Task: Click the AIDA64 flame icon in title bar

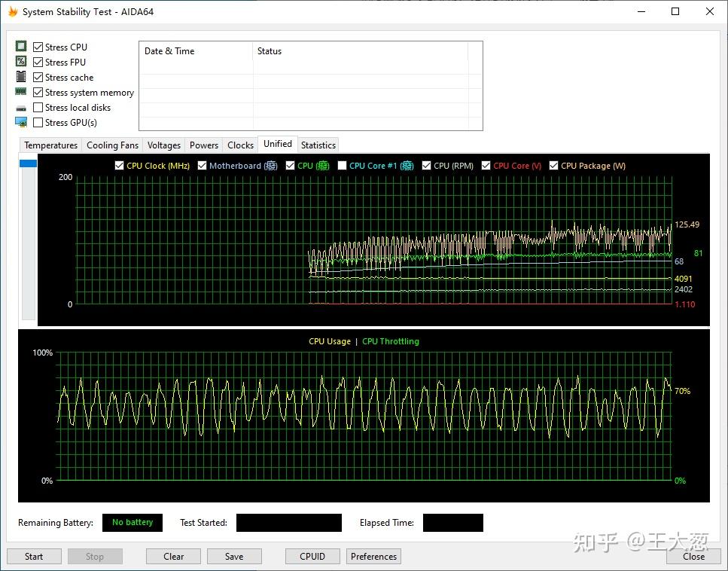Action: (x=13, y=12)
